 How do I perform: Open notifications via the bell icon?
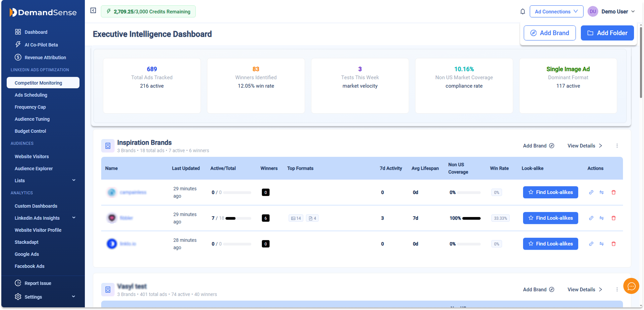pos(522,12)
